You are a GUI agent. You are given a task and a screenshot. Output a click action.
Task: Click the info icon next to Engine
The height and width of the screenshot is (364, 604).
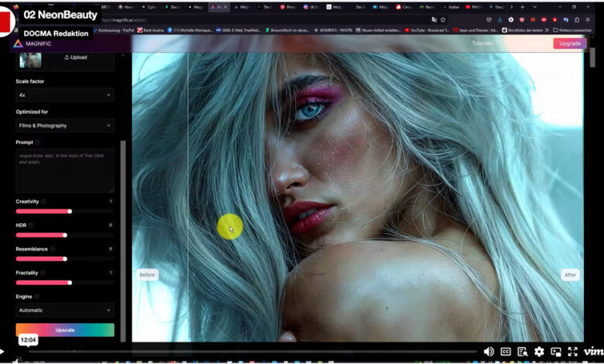36,296
